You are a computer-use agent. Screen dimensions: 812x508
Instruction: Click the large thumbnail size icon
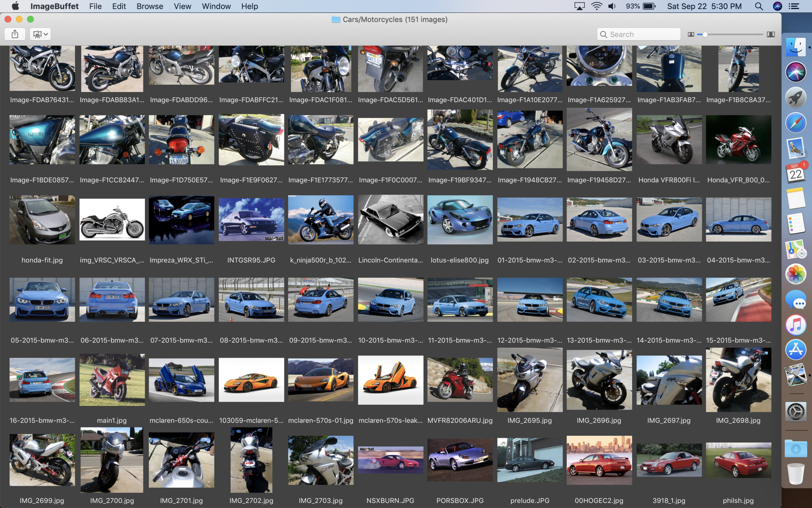tap(771, 34)
